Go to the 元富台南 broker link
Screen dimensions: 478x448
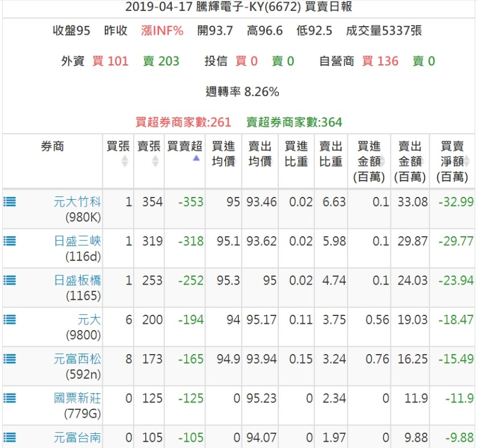tap(77, 437)
